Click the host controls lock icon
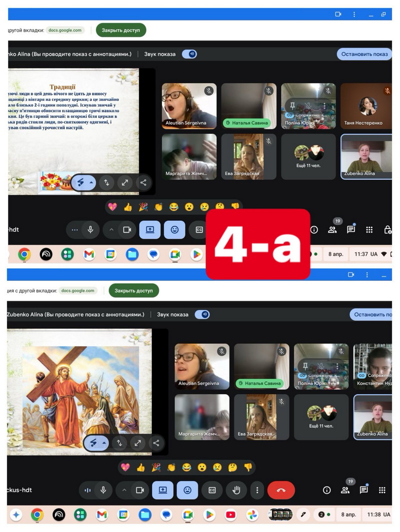400x532 pixels. (387, 230)
